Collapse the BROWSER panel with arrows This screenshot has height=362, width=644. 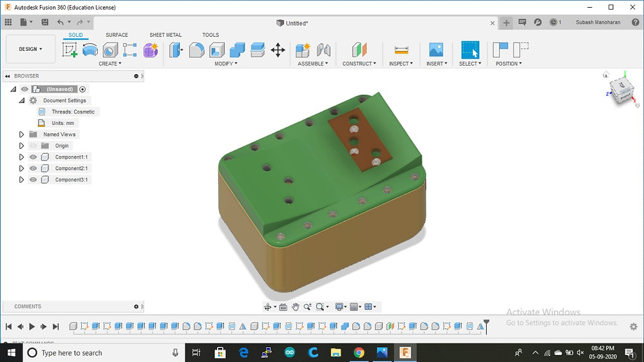7,76
